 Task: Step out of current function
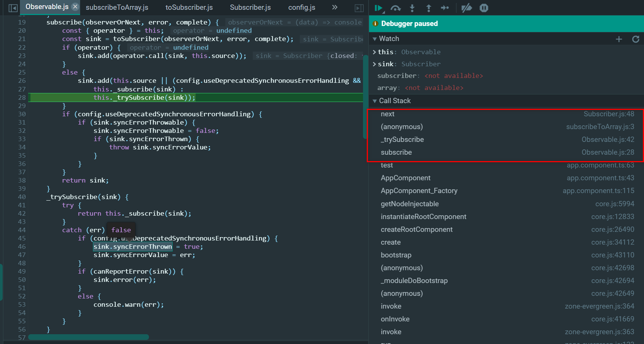click(x=428, y=8)
